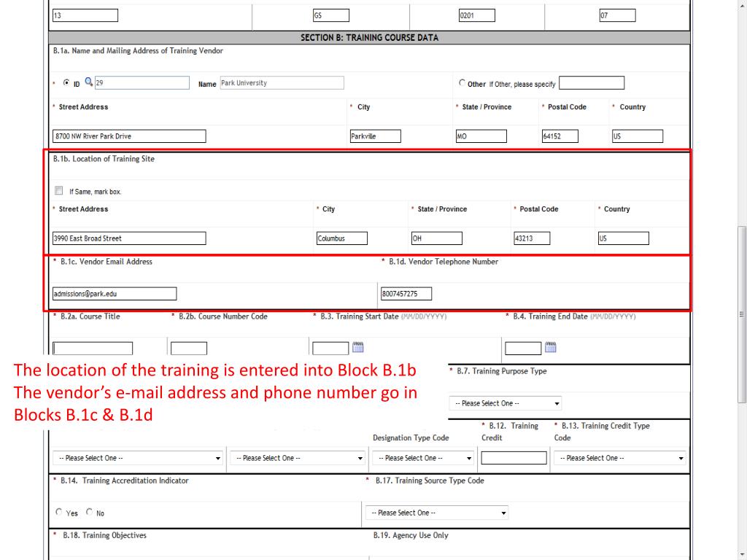The height and width of the screenshot is (560, 747).
Task: Click the training site Postal Code field 43213
Action: [532, 238]
